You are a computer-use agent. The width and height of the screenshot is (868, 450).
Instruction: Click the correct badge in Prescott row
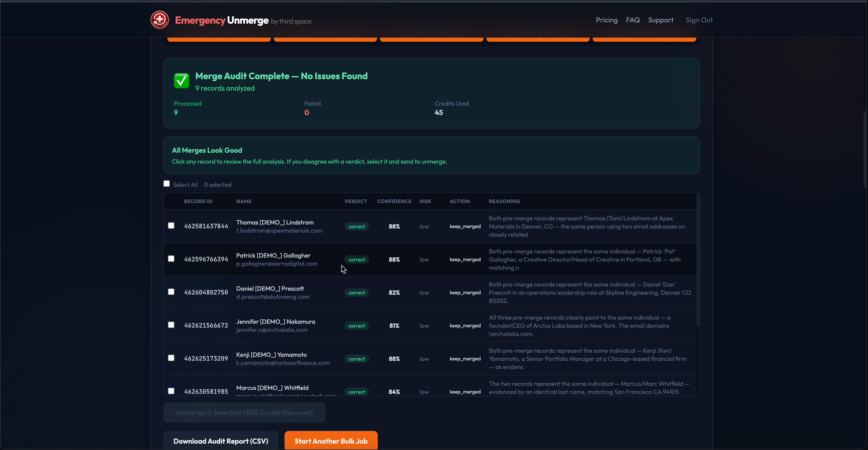[357, 293]
